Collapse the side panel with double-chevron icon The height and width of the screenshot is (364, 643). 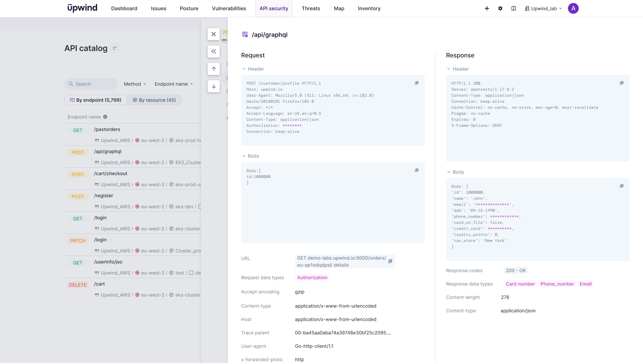click(x=214, y=52)
